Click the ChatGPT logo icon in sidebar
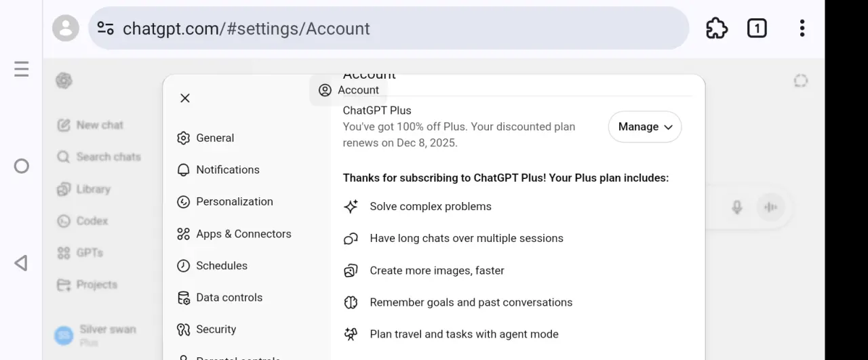This screenshot has height=360, width=868. pos(64,81)
